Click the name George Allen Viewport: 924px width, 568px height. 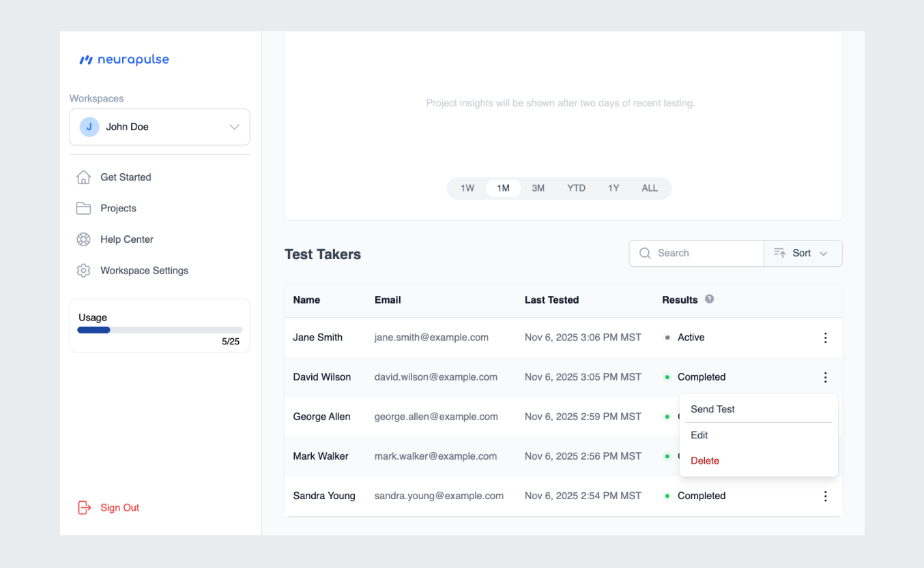(x=321, y=417)
